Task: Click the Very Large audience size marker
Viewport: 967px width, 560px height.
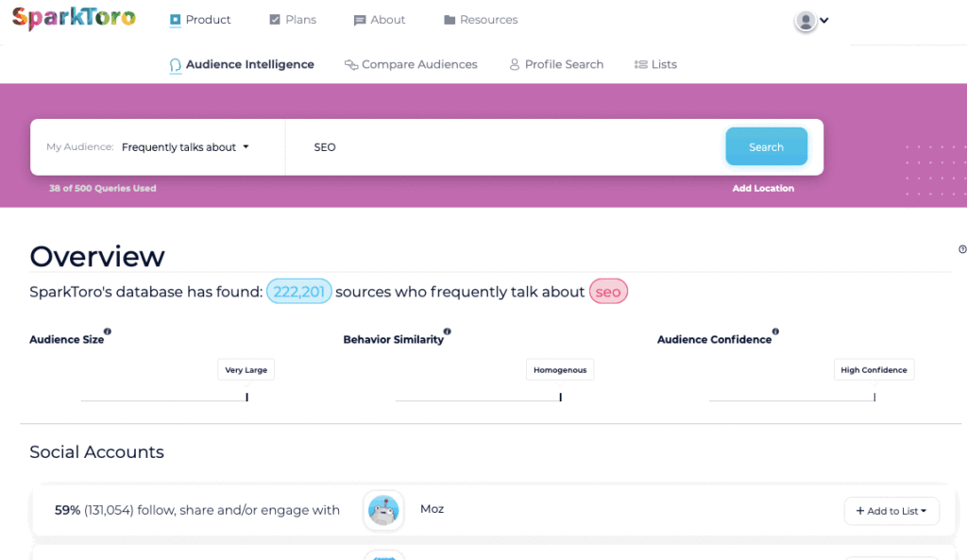Action: click(x=246, y=370)
